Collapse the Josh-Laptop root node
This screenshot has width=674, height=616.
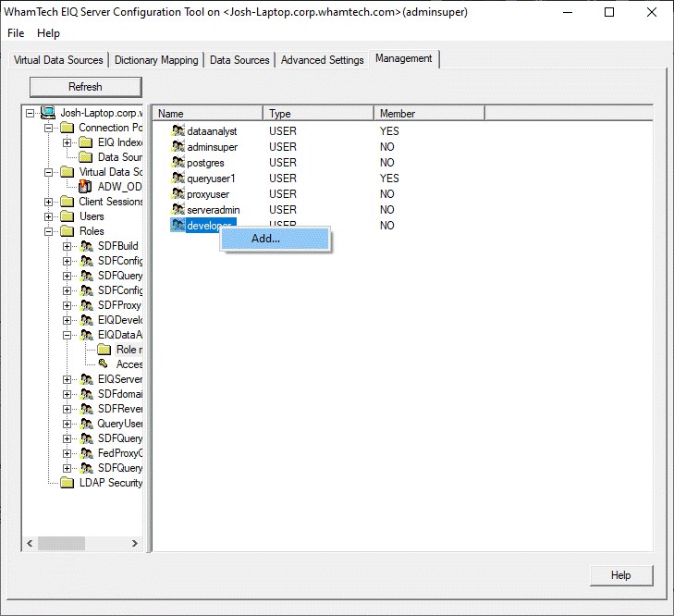click(30, 113)
